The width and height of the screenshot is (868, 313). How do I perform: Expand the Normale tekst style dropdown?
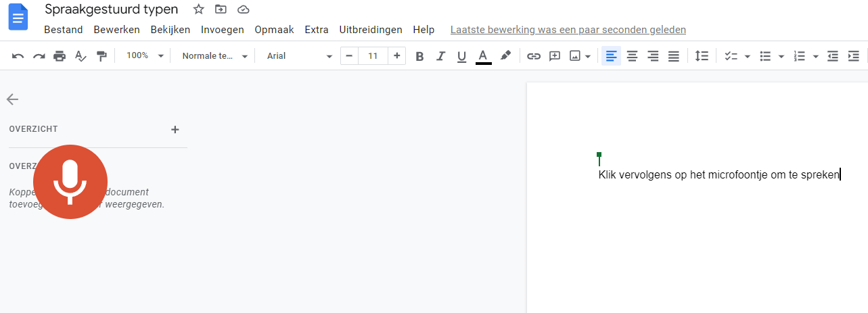coord(214,56)
